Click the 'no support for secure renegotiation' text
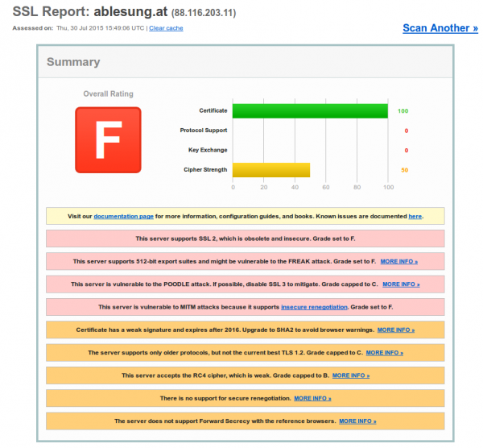Screen dimensions: 483x448 click(225, 398)
